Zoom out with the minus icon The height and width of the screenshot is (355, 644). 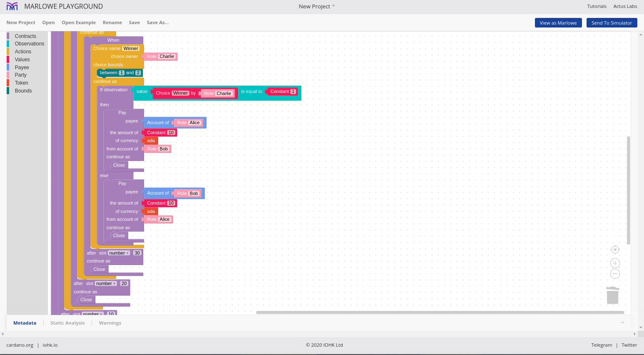click(x=615, y=274)
